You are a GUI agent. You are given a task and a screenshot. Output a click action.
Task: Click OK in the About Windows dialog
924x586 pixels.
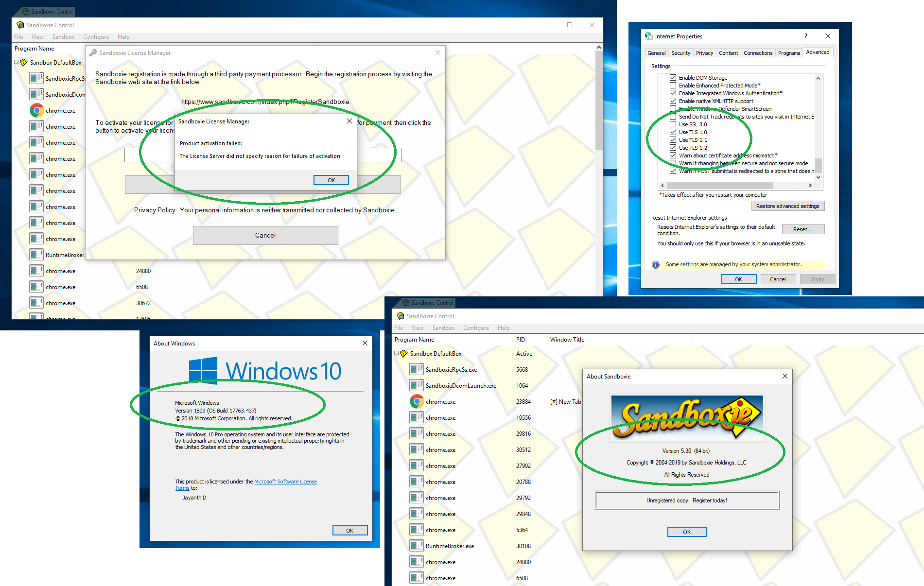350,531
